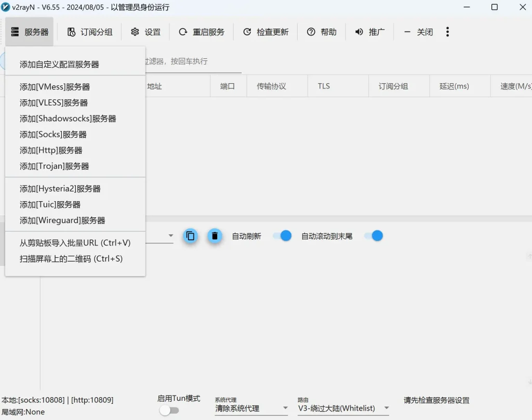Screen dimensions: 532x420
Task: Click the trash clear-log icon button
Action: tap(215, 236)
